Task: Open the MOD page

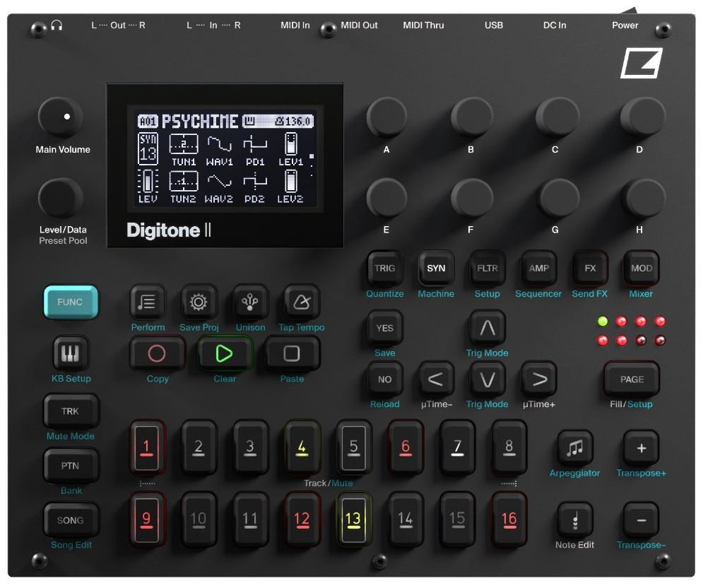Action: (x=641, y=269)
